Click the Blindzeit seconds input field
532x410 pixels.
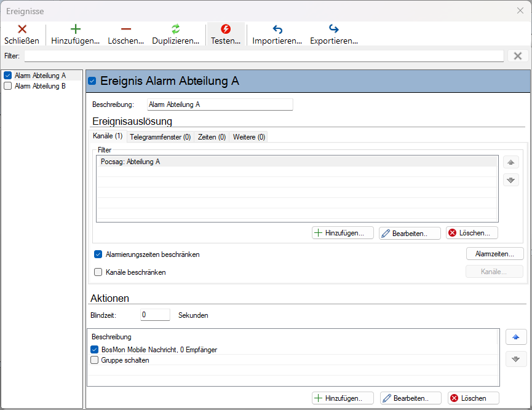(x=155, y=315)
